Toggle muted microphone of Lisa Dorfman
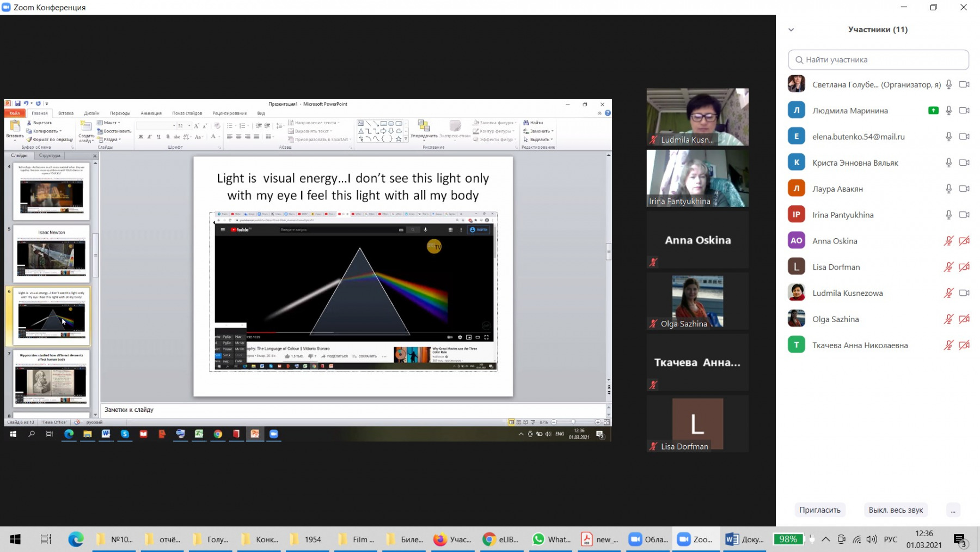 (x=948, y=267)
